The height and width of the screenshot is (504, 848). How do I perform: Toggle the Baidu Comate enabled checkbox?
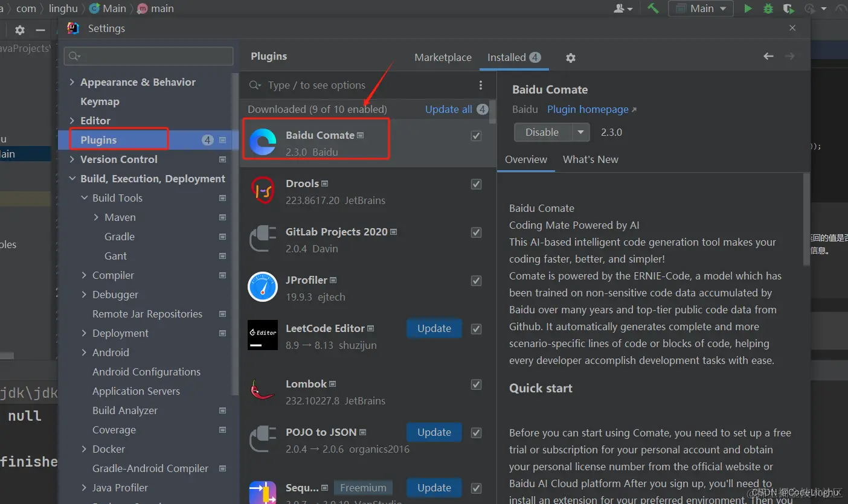point(477,136)
